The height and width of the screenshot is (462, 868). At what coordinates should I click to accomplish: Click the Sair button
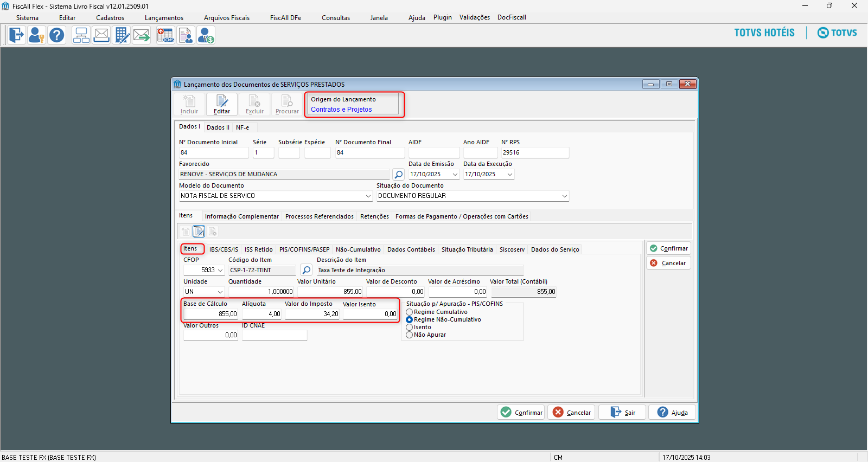coord(622,412)
